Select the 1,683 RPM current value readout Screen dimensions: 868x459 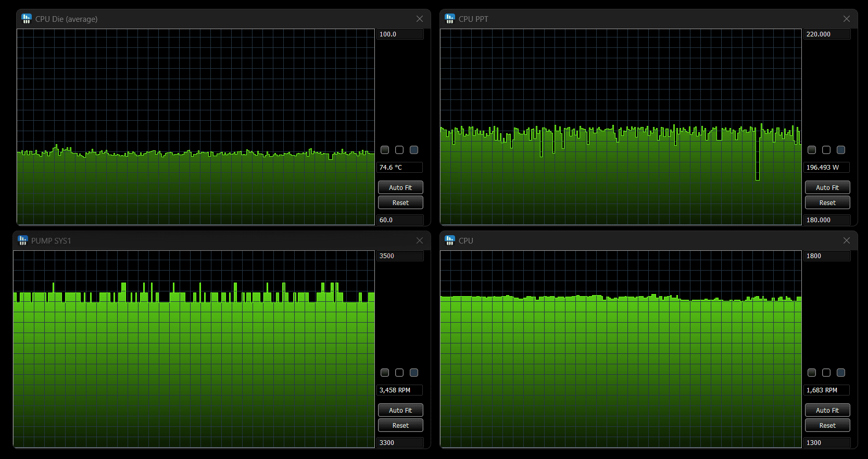point(827,390)
